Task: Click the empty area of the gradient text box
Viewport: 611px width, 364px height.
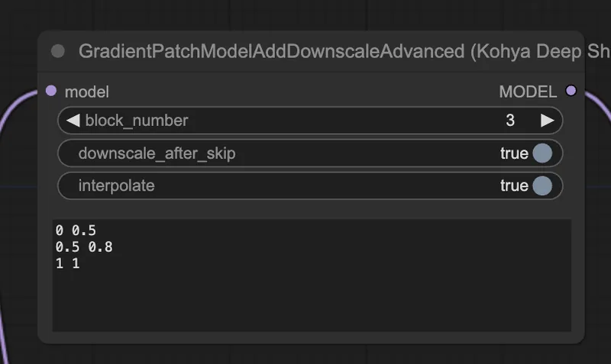Action: 312,300
